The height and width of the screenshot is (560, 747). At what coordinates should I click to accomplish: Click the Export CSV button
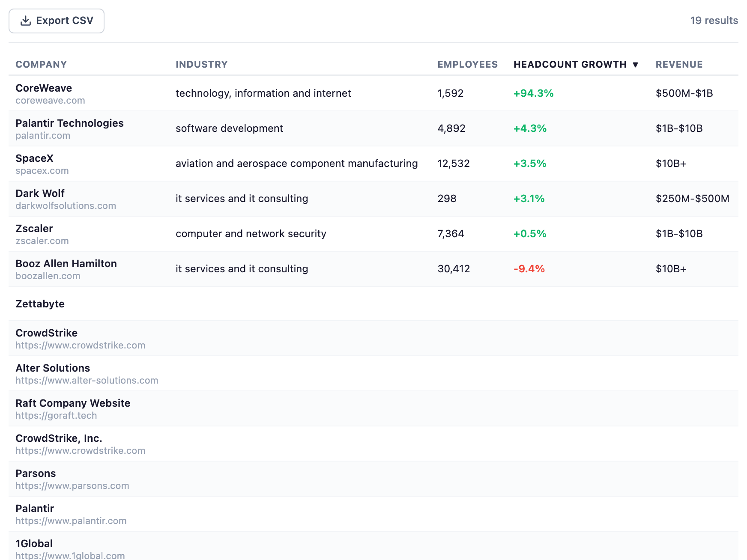56,20
